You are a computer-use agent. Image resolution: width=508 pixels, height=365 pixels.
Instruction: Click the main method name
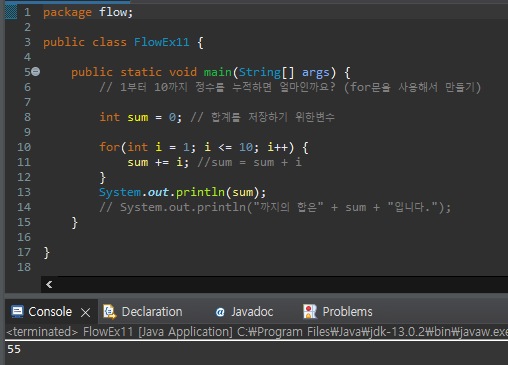pos(218,72)
